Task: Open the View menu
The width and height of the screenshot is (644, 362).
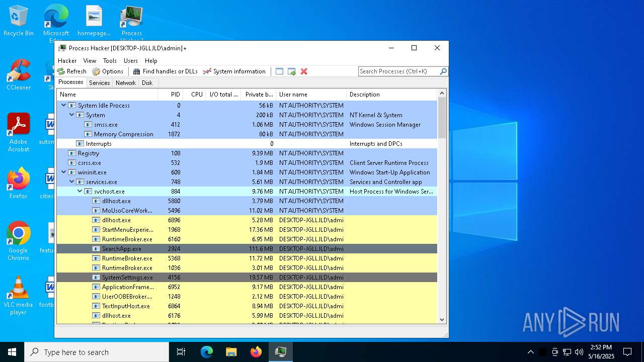Action: pyautogui.click(x=90, y=61)
